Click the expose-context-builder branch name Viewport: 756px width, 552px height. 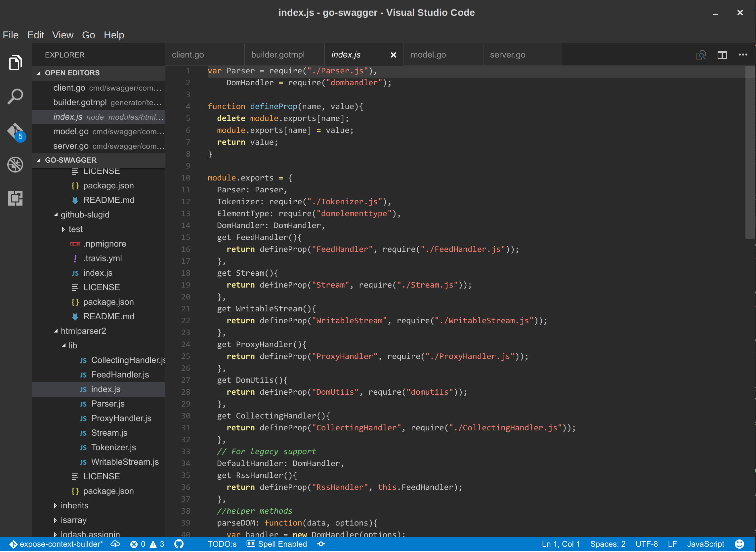coord(61,544)
